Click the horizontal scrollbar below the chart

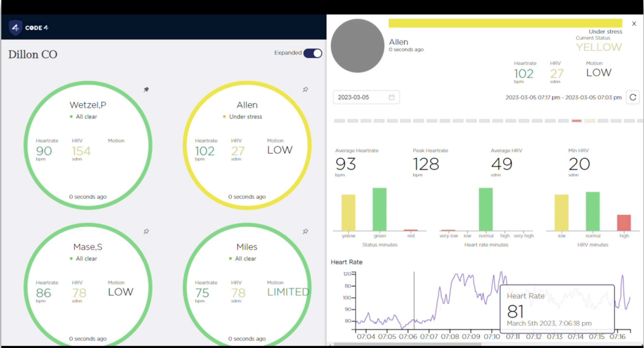click(407, 344)
